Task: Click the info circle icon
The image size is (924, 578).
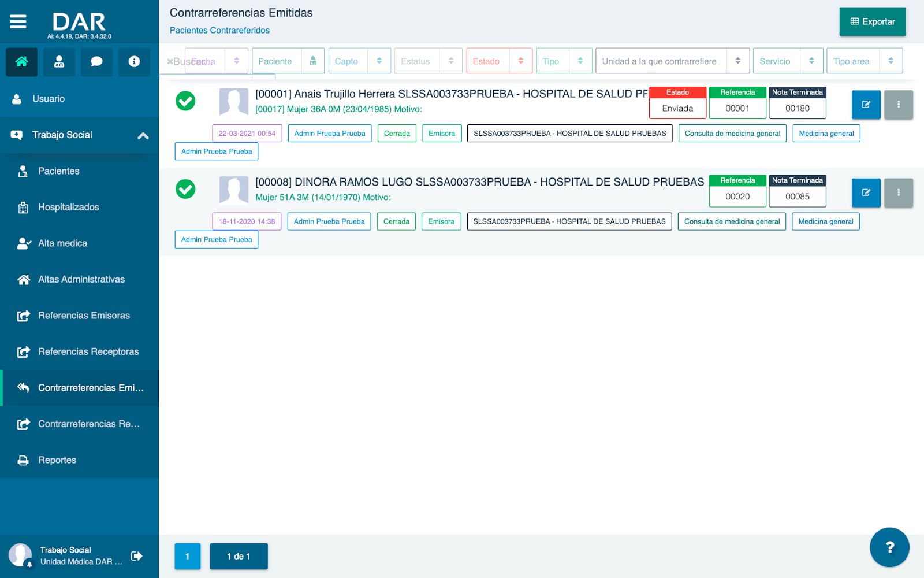Action: tap(134, 62)
